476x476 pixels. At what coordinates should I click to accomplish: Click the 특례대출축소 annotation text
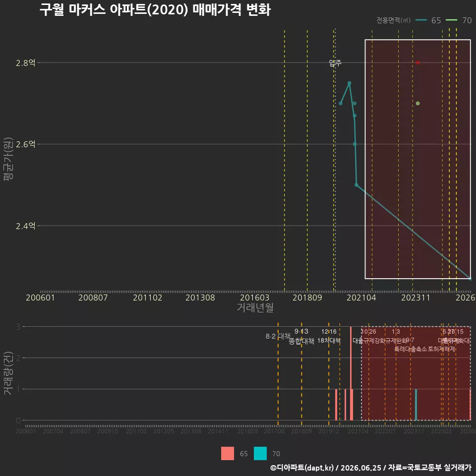(411, 349)
